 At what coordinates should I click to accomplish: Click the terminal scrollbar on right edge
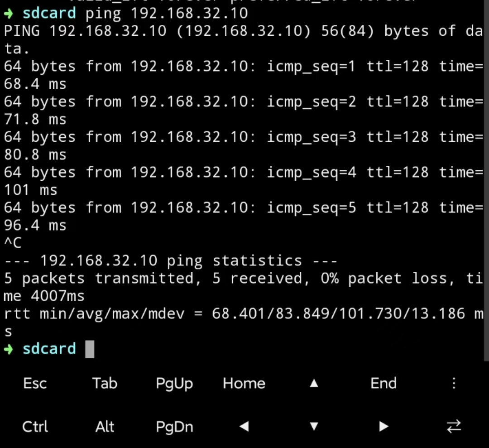point(486,180)
